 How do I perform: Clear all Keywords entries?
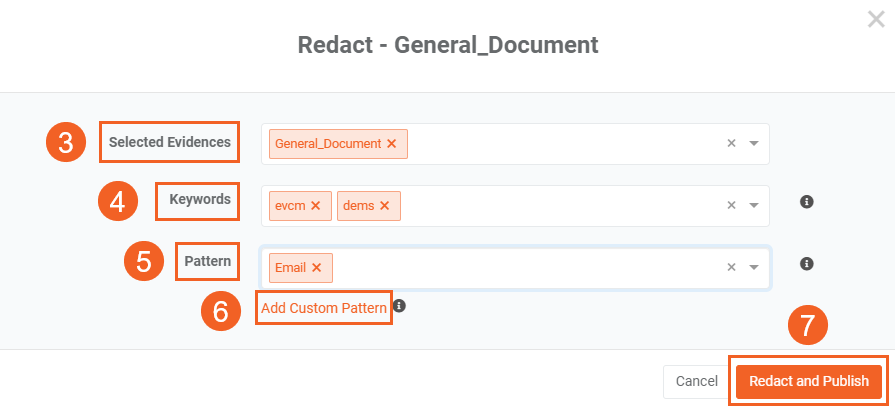click(x=731, y=206)
